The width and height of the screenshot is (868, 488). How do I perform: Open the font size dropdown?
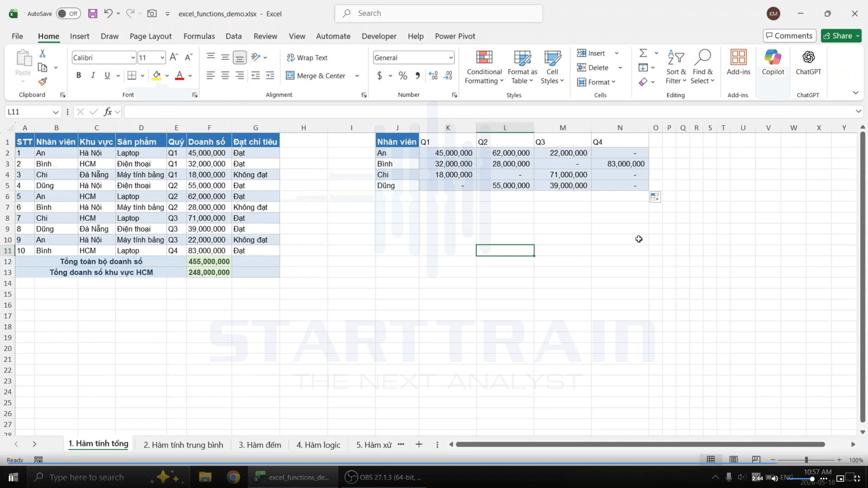pyautogui.click(x=162, y=57)
